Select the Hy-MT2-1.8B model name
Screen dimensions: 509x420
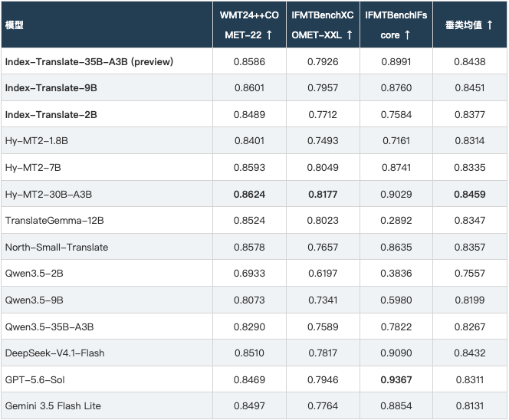pyautogui.click(x=37, y=141)
